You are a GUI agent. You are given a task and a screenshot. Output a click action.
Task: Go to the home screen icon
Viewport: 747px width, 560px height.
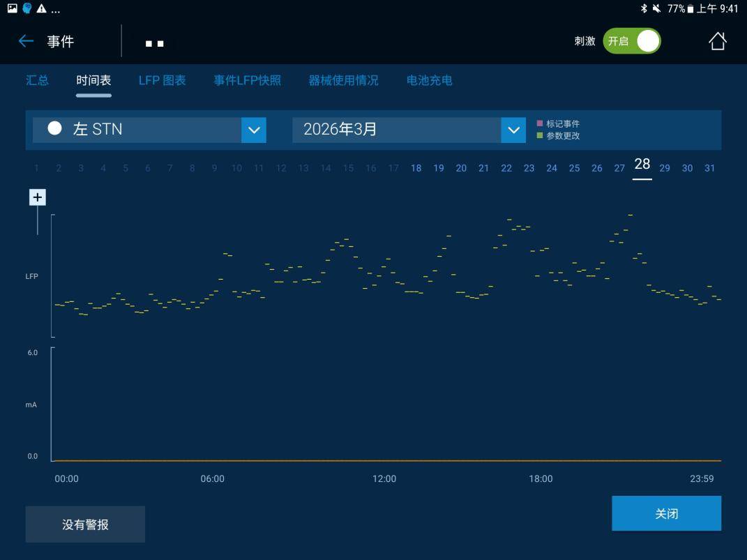pos(717,41)
